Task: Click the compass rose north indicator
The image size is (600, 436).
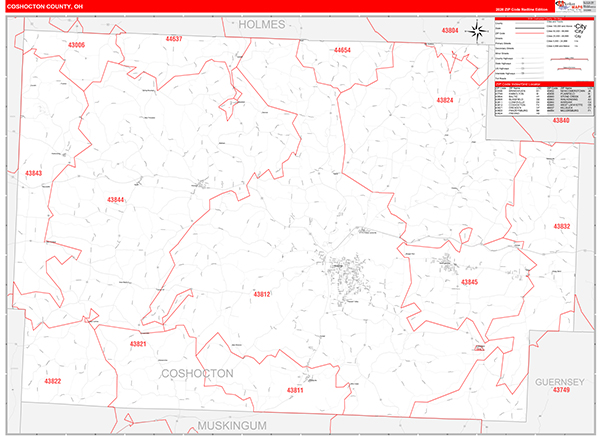Action: coord(477,31)
